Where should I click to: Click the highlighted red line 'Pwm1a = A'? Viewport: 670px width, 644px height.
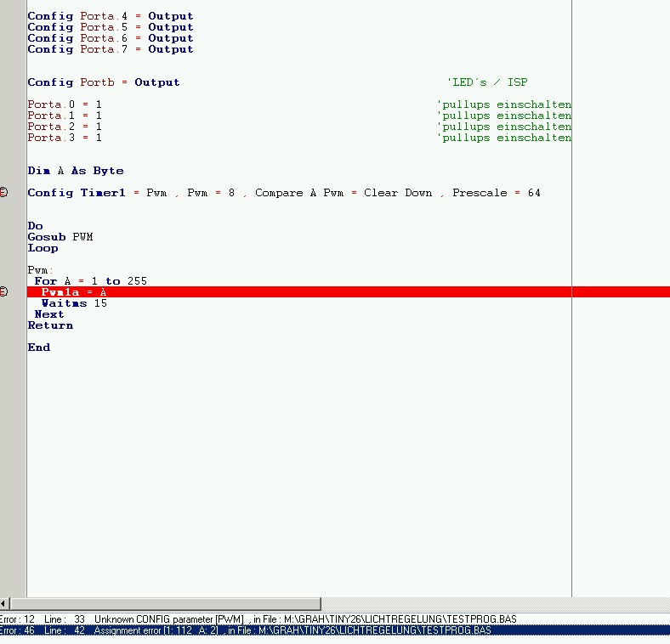point(349,292)
